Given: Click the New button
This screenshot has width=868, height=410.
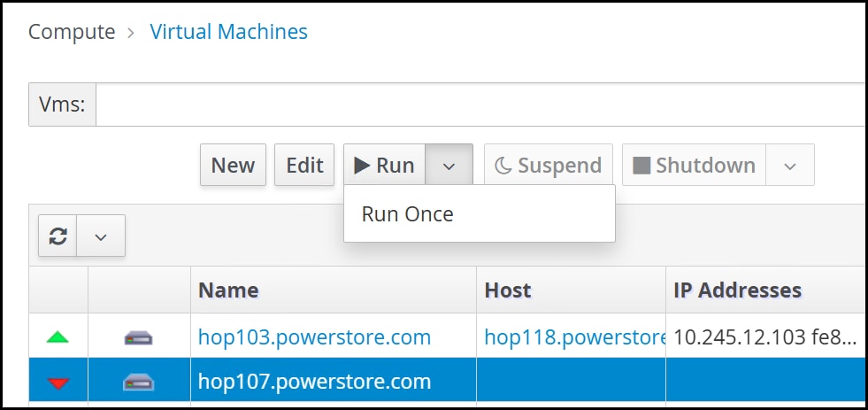Looking at the screenshot, I should pyautogui.click(x=233, y=165).
